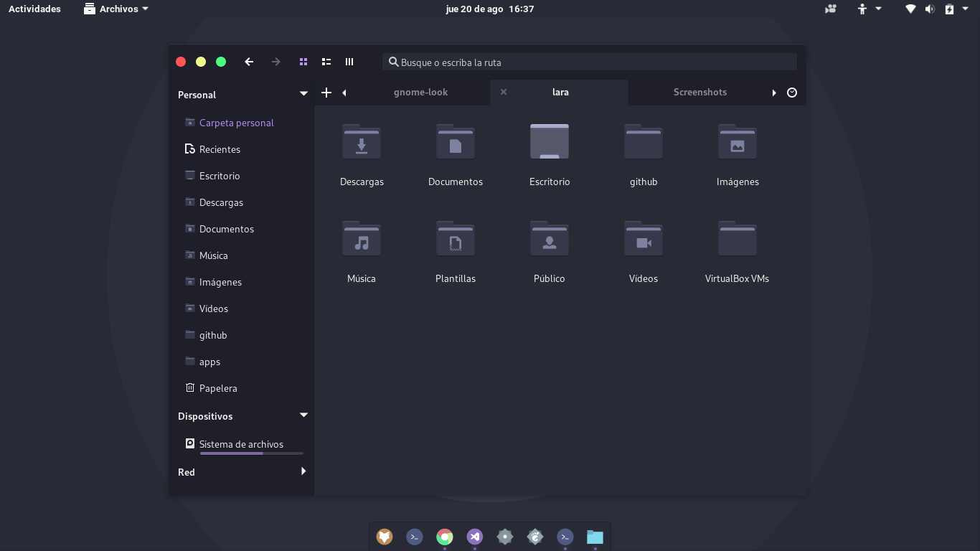Viewport: 980px width, 551px height.
Task: Collapse the Personal section in the sidebar
Action: [303, 93]
